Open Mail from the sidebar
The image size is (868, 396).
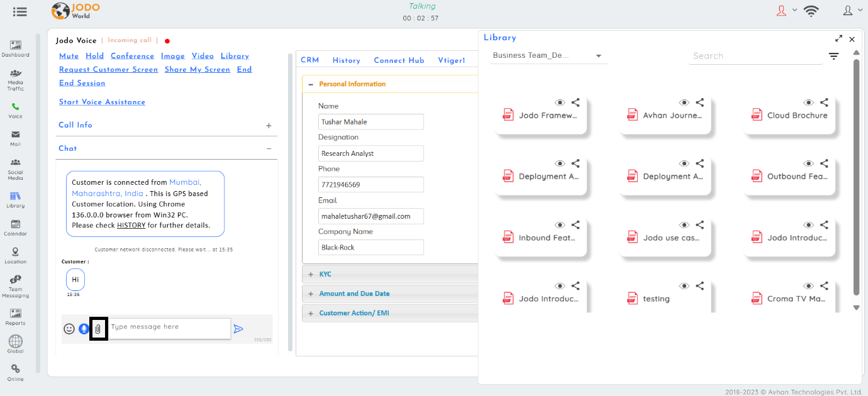[x=15, y=138]
